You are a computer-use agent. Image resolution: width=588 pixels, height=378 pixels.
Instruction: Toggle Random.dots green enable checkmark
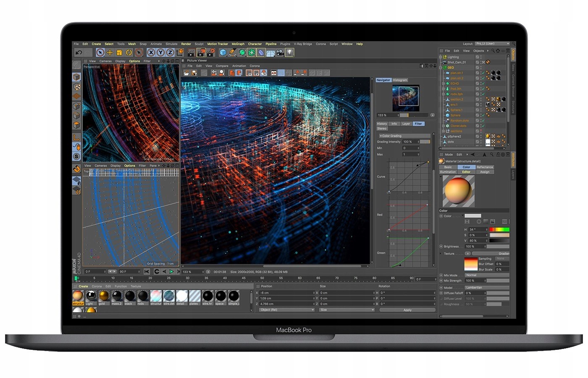point(483,121)
